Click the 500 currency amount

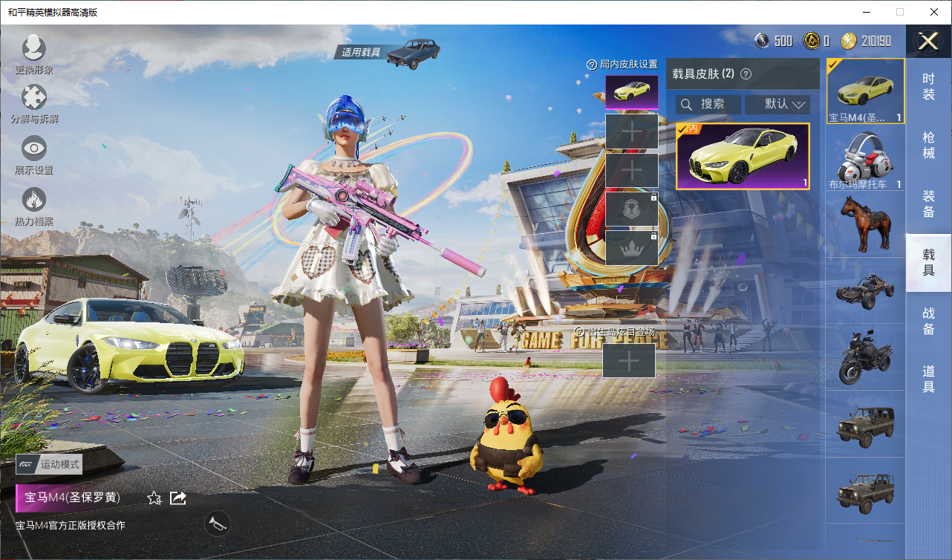(783, 41)
